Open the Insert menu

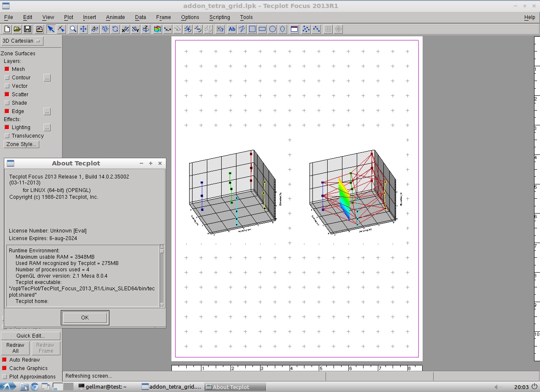[x=90, y=17]
